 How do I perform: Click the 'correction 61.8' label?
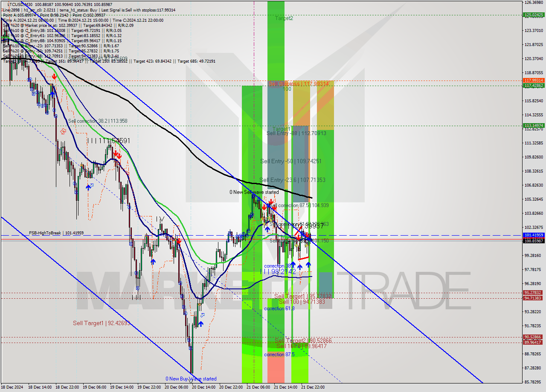click(x=279, y=308)
